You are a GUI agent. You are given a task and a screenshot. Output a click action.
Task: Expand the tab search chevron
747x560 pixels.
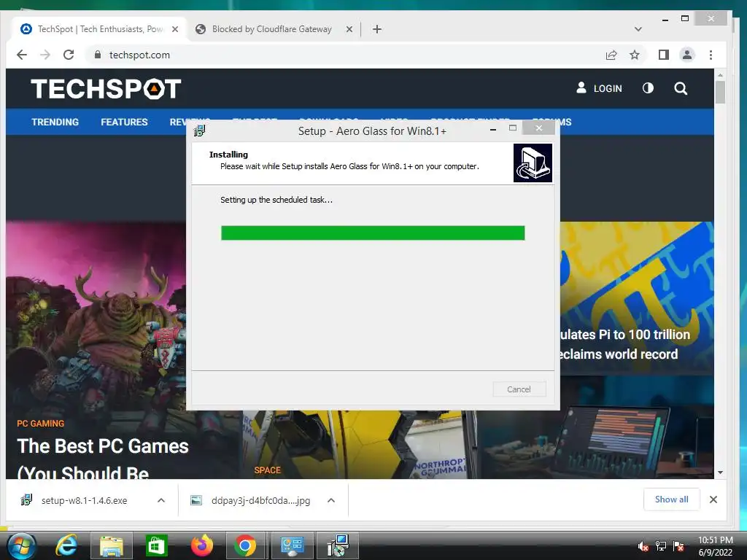click(638, 29)
